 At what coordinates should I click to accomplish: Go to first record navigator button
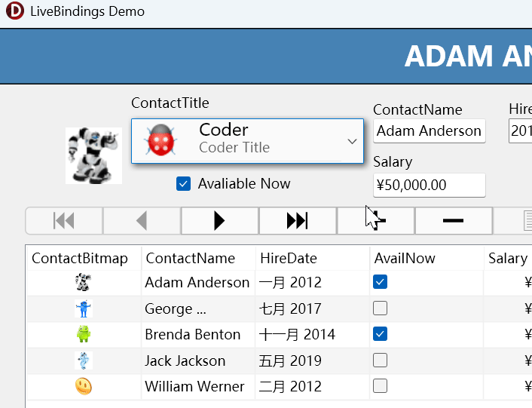[x=64, y=221]
